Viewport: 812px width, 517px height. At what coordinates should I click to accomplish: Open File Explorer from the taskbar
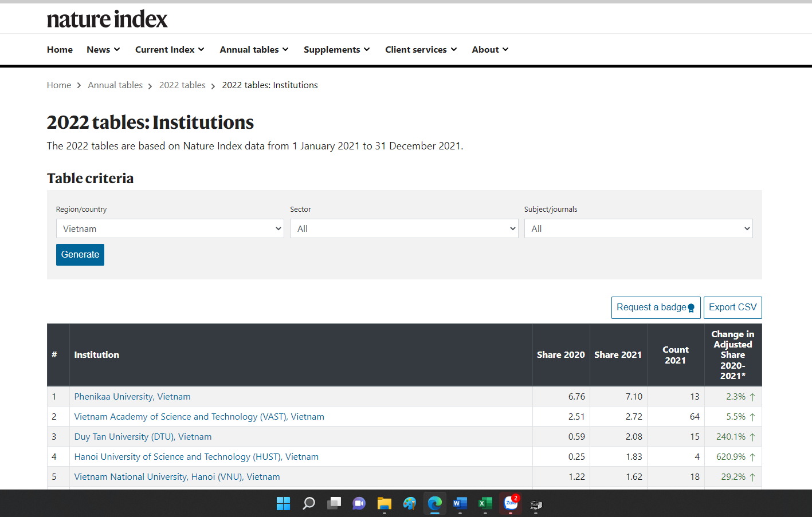click(x=384, y=503)
